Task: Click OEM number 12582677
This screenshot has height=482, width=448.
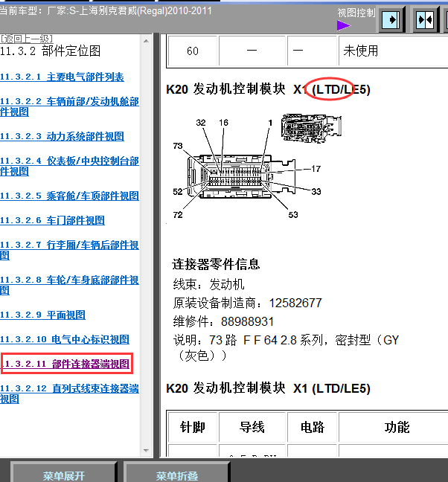Action: 295,303
